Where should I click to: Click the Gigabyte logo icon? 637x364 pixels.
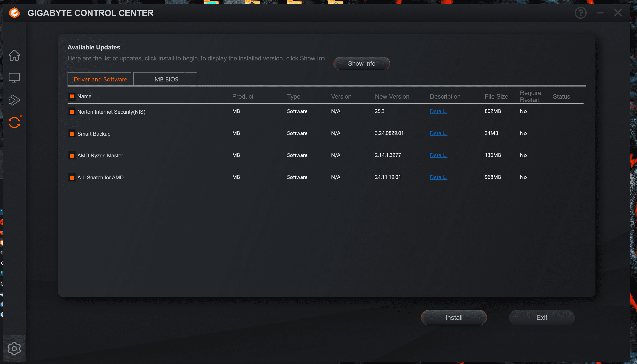tap(15, 13)
